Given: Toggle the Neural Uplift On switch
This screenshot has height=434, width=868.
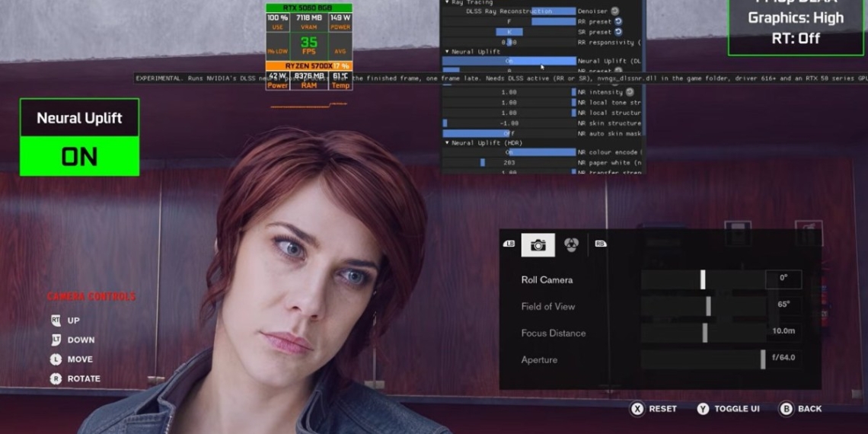Looking at the screenshot, I should [509, 61].
